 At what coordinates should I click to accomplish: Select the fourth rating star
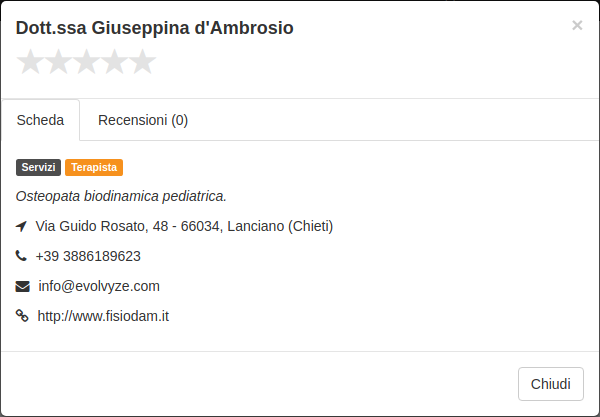point(114,62)
